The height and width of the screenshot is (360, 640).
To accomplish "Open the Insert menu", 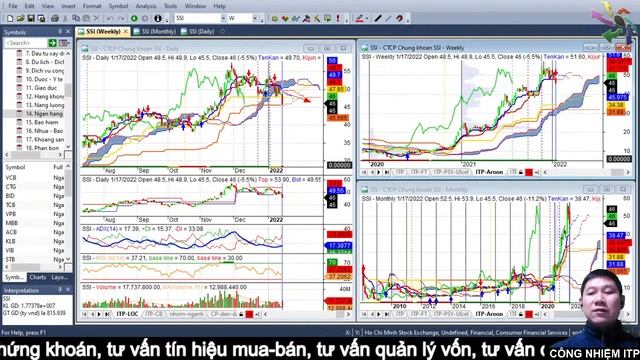I will pos(68,6).
